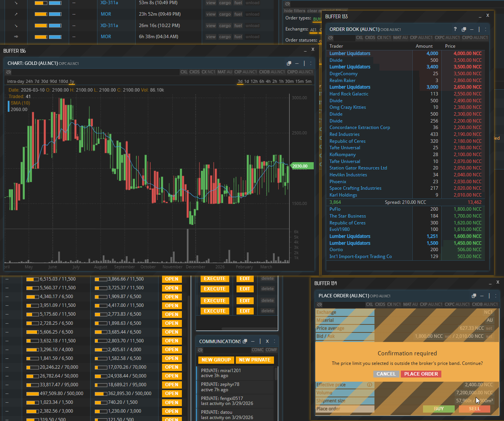Open help for the Order Book panel
The width and height of the screenshot is (504, 421).
[x=455, y=29]
